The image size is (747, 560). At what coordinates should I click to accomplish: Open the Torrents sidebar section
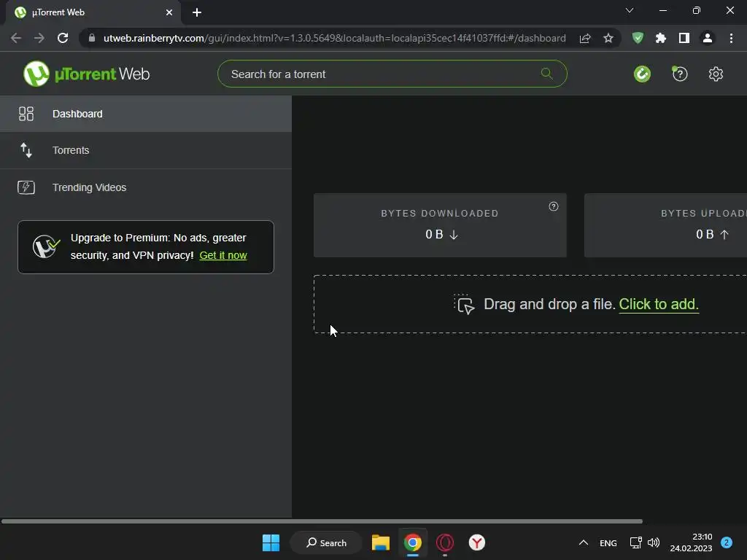(x=145, y=150)
